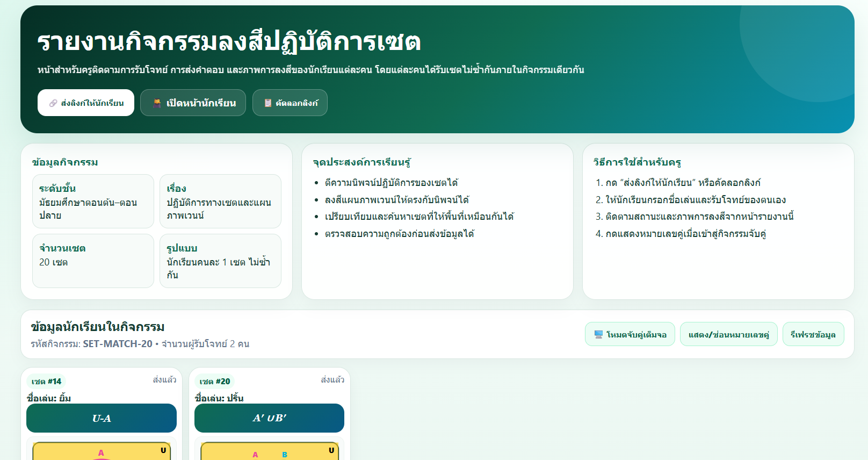Enable โหมดจับคู่เต็มจอ fullscreen matching mode

[630, 334]
